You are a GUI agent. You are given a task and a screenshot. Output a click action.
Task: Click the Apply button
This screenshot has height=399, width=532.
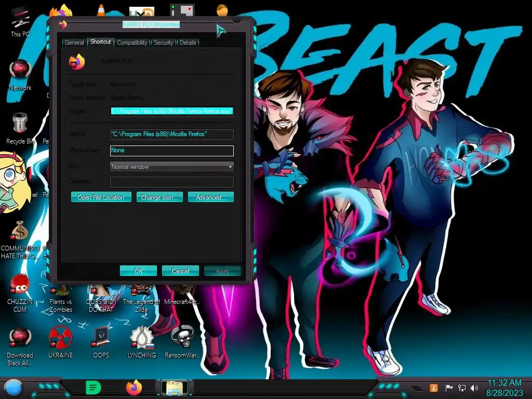point(222,271)
